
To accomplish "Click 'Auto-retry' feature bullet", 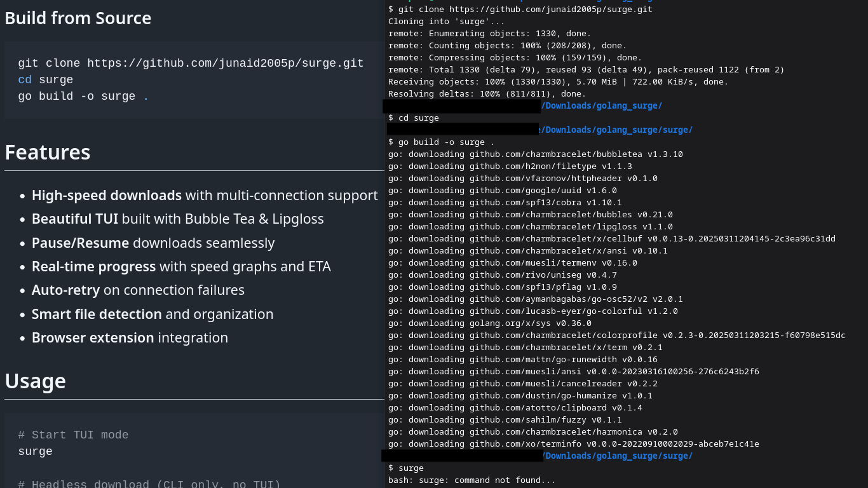I will point(138,290).
